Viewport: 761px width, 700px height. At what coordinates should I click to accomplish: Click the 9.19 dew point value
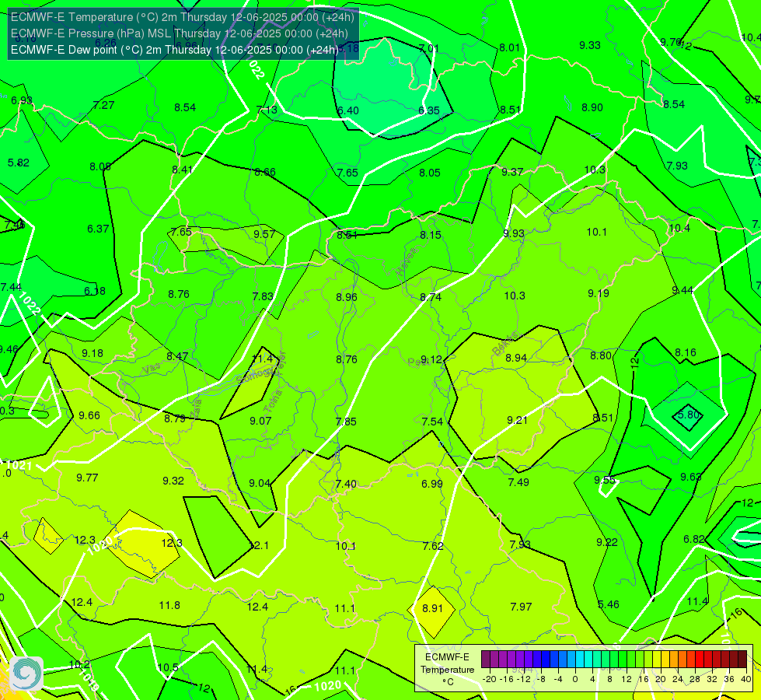pos(599,293)
